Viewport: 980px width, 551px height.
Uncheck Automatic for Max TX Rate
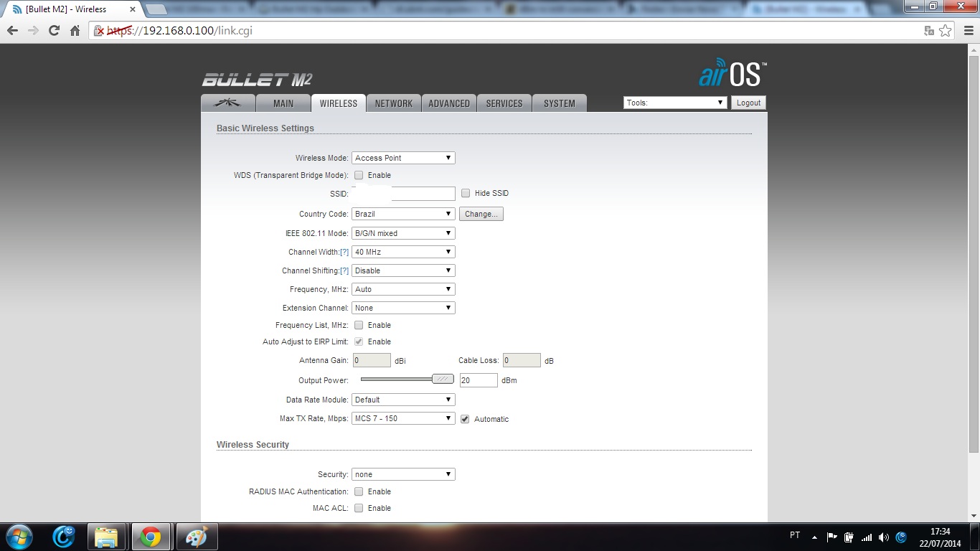click(465, 419)
